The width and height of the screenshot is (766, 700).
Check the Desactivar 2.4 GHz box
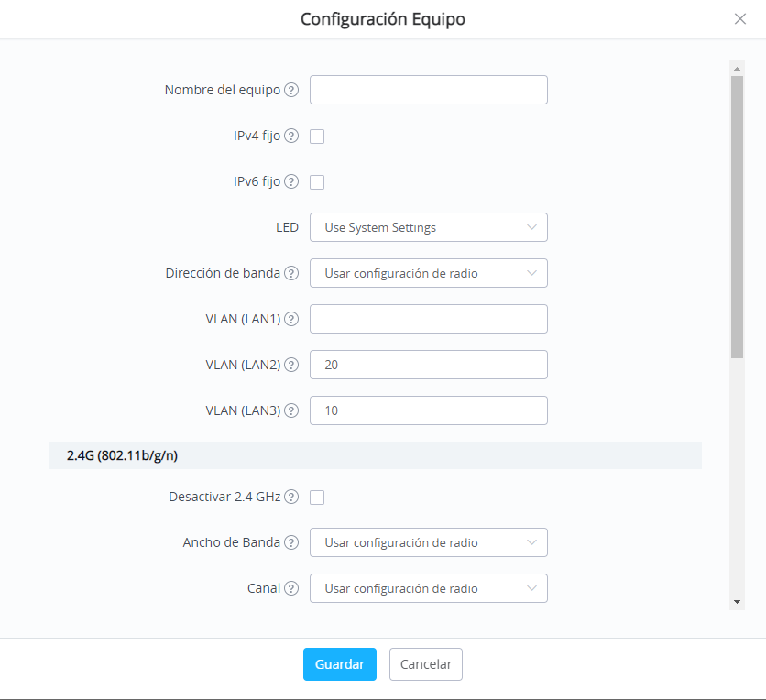point(317,498)
